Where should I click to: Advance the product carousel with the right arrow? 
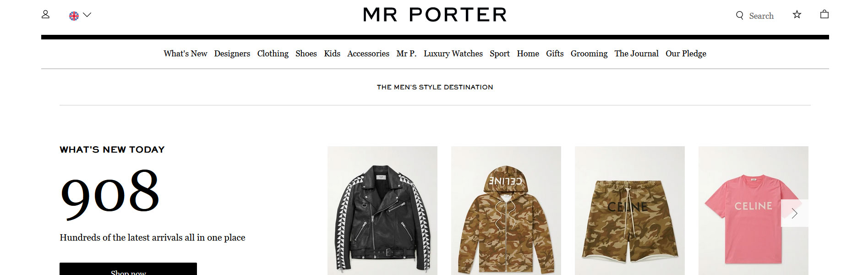pyautogui.click(x=795, y=213)
